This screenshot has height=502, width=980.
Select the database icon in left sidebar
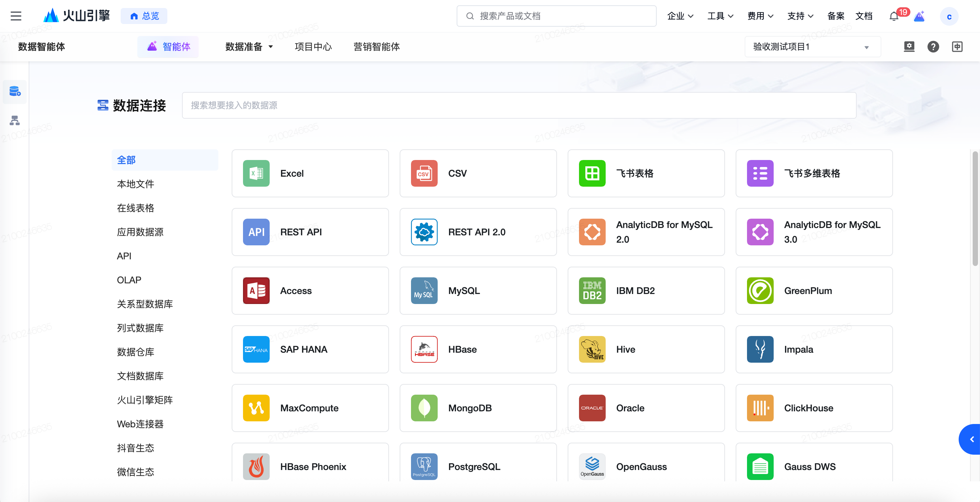(15, 92)
